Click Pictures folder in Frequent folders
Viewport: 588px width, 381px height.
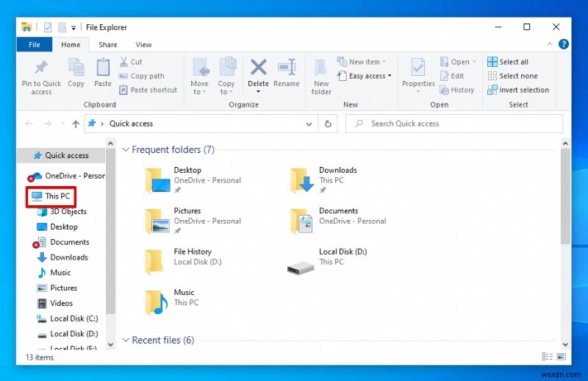pos(193,221)
